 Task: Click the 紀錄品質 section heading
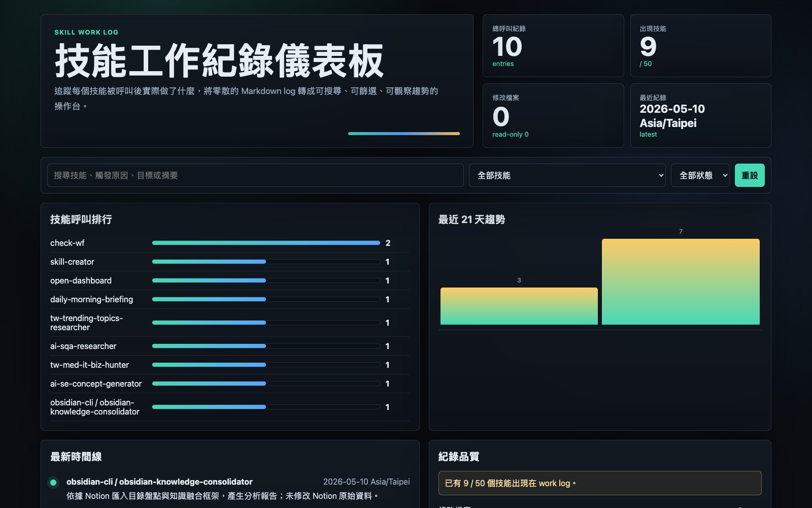click(x=459, y=457)
